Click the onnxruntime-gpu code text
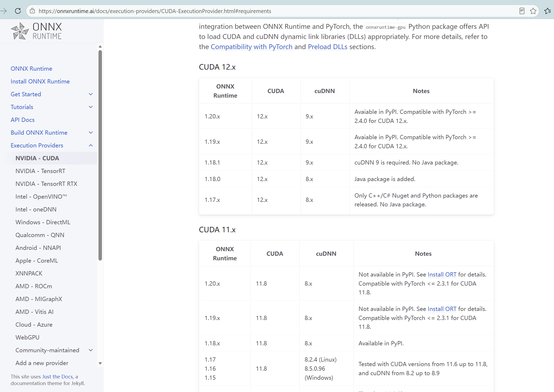This screenshot has width=554, height=392. 386,27
